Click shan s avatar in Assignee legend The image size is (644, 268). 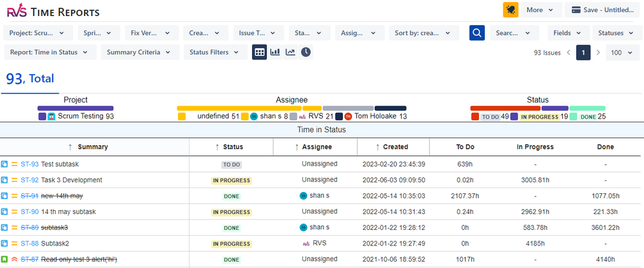pos(254,117)
